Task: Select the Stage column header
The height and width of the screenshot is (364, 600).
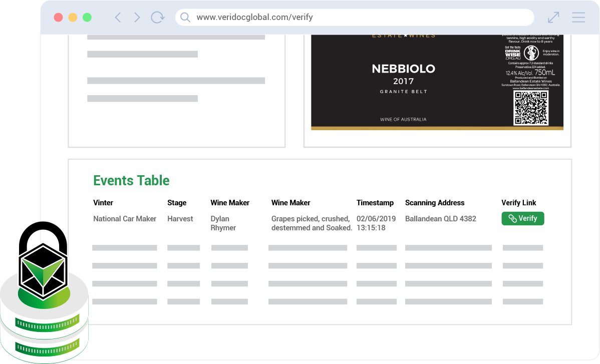Action: 177,203
